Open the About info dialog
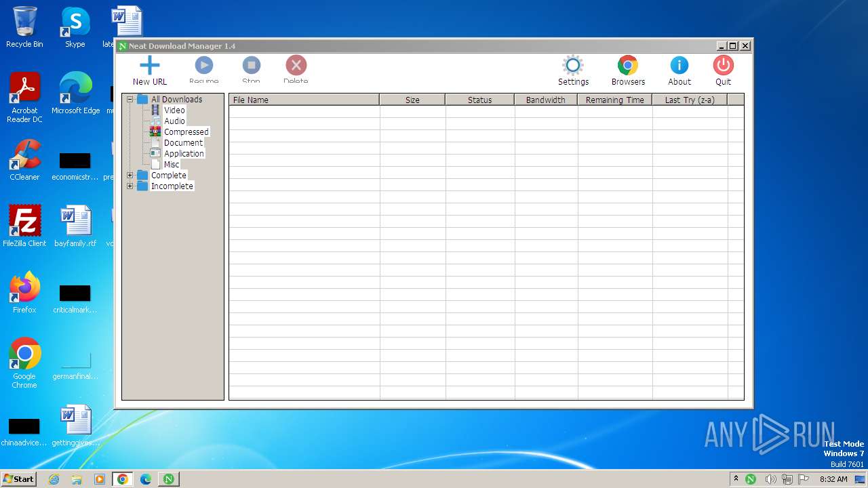 point(679,71)
